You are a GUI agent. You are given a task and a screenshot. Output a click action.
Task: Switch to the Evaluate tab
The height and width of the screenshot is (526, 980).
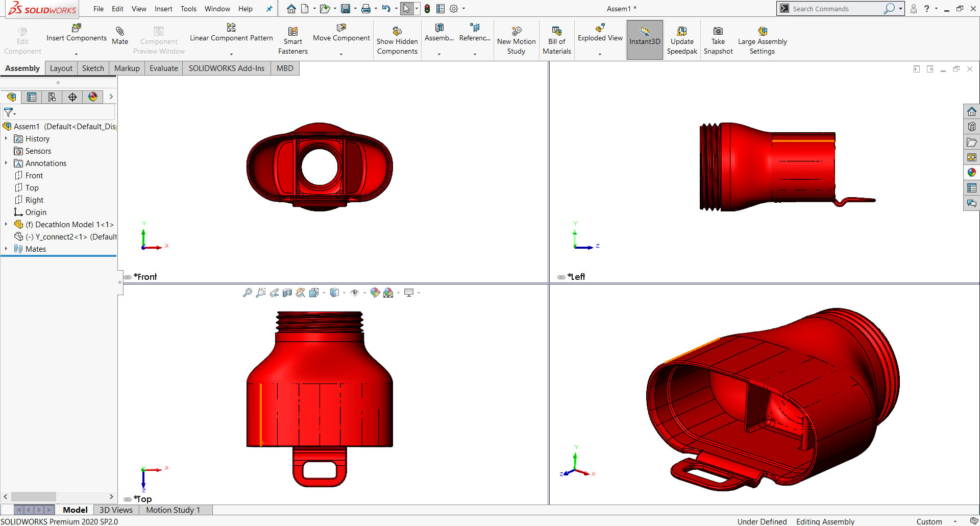pyautogui.click(x=163, y=68)
